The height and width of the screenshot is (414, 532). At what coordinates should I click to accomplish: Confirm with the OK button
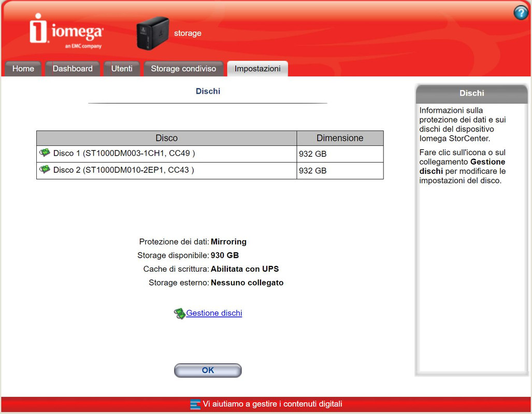pyautogui.click(x=208, y=370)
